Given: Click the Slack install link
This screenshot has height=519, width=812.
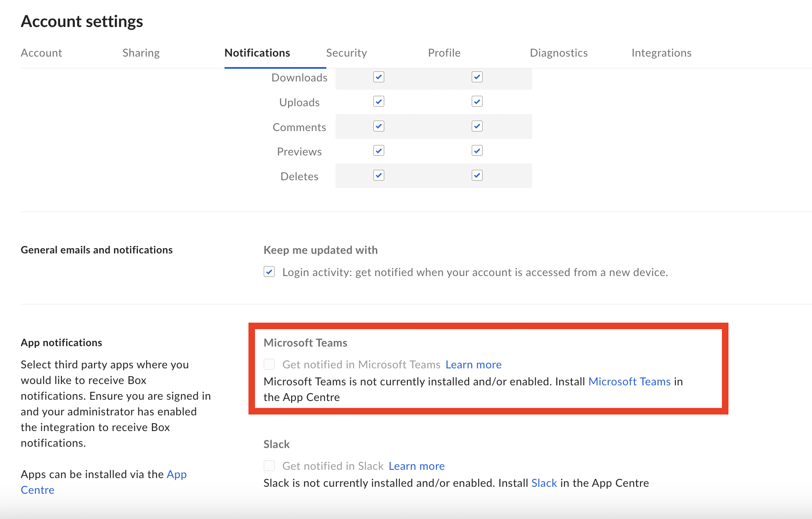Looking at the screenshot, I should point(544,483).
